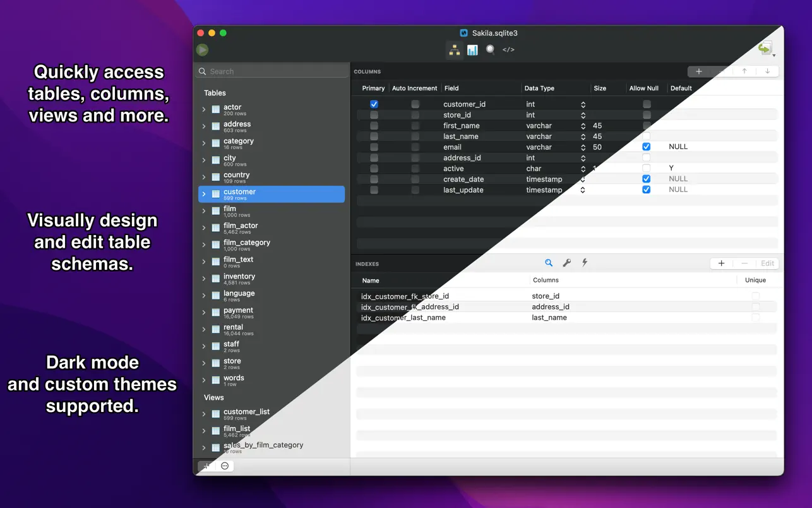Select the blue magnifier icon in Indexes panel

tap(548, 262)
